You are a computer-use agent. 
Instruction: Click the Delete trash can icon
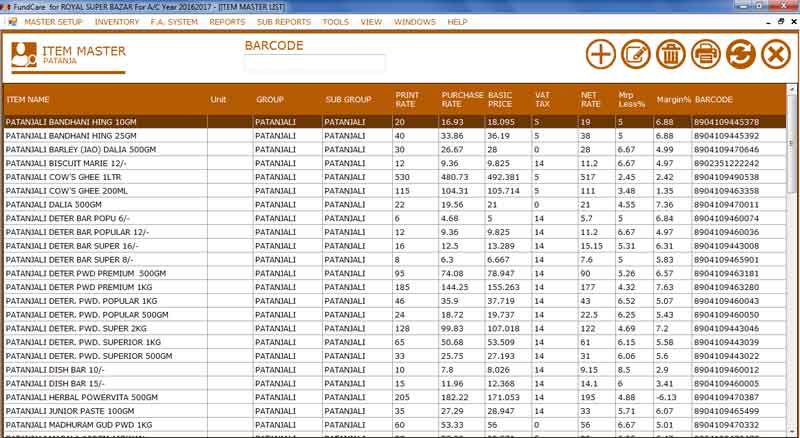pos(671,54)
